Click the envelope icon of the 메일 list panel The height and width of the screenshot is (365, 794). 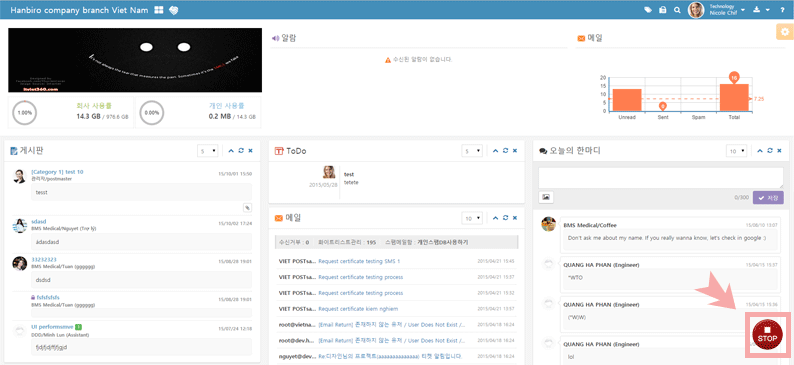coord(279,218)
